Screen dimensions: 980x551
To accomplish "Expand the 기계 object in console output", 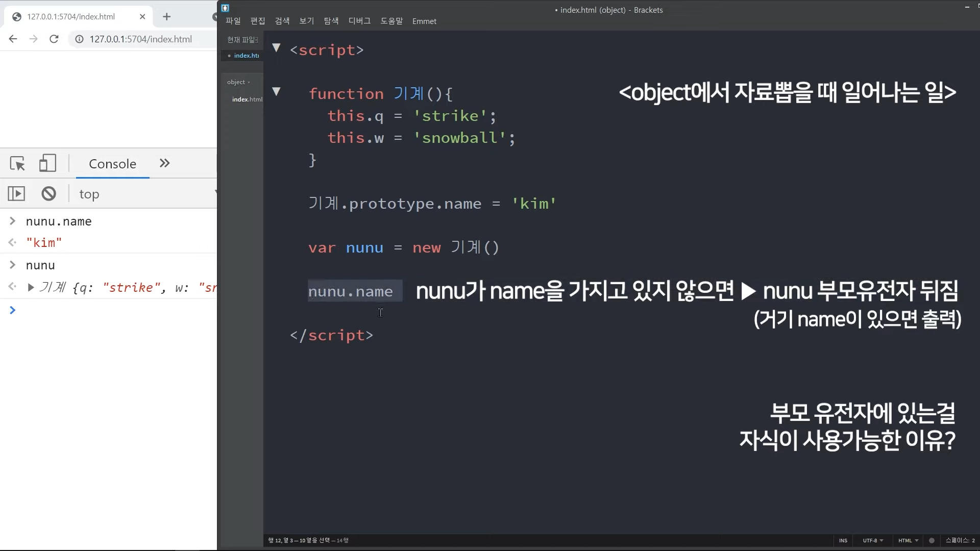I will tap(31, 288).
